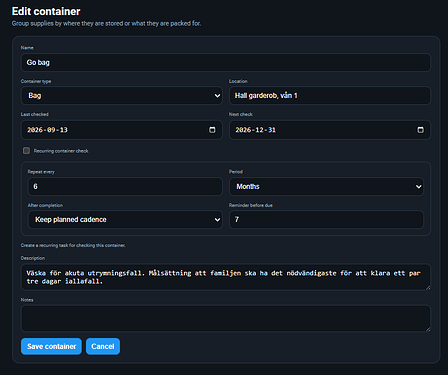Expand the After completion dropdown
Image resolution: width=448 pixels, height=375 pixels.
pyautogui.click(x=125, y=219)
